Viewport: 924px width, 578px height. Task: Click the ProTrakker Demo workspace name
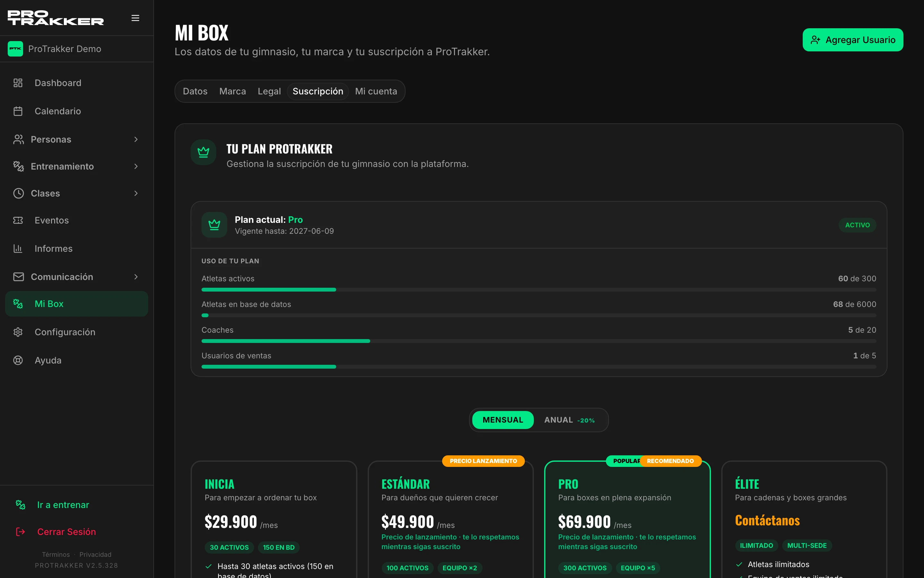click(x=64, y=49)
